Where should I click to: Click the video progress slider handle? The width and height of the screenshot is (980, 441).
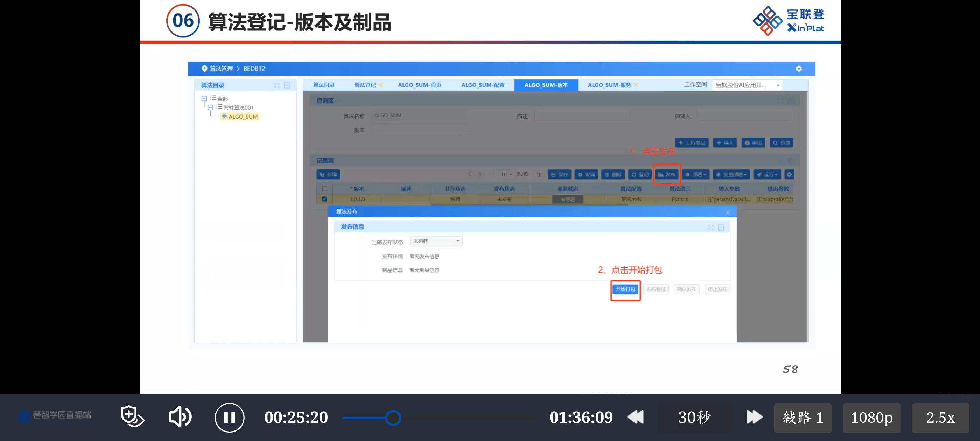click(x=393, y=418)
